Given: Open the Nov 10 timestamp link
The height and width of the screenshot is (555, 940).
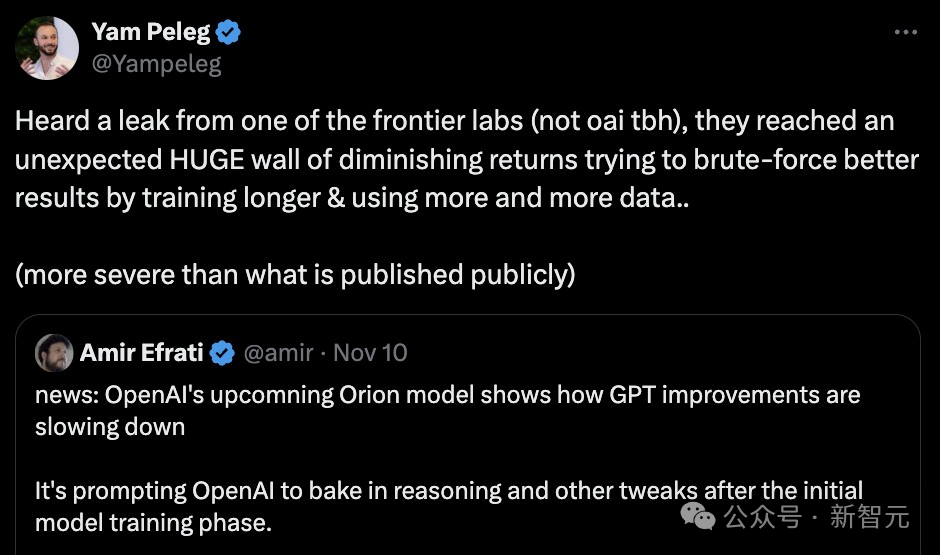Looking at the screenshot, I should tap(370, 353).
